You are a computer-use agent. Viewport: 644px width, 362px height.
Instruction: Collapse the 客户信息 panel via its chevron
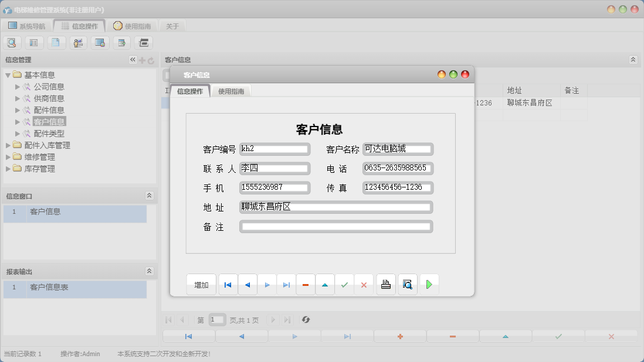coord(632,59)
